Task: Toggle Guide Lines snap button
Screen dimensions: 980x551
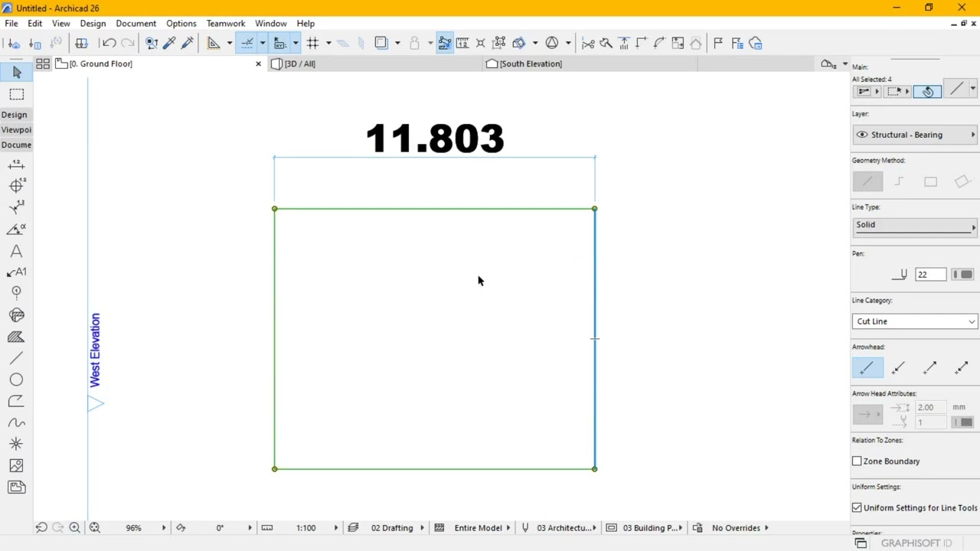Action: (247, 43)
